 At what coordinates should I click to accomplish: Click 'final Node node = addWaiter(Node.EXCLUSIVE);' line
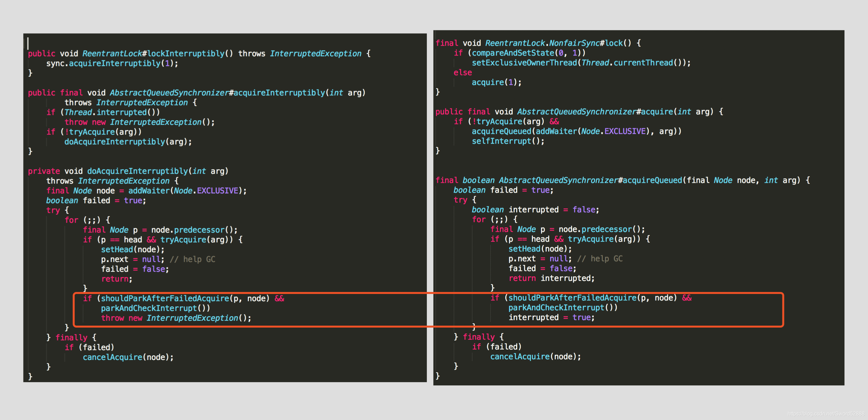146,190
